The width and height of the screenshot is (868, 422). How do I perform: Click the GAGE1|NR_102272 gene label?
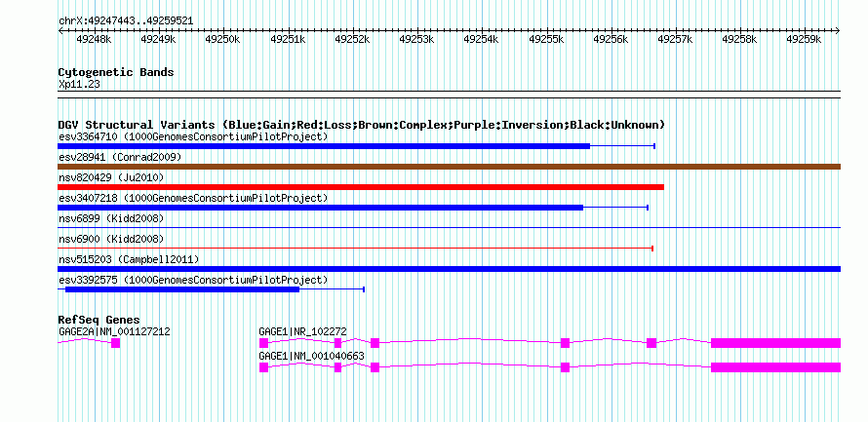[x=302, y=331]
